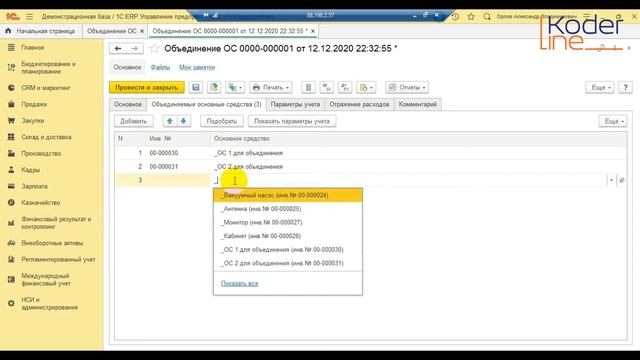Move row up with blue arrow
This screenshot has height=360, width=640.
coord(170,121)
